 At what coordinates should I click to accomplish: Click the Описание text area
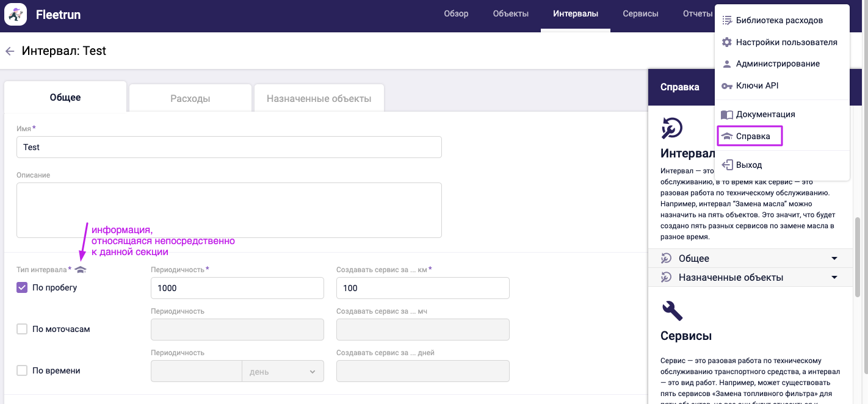coord(229,210)
